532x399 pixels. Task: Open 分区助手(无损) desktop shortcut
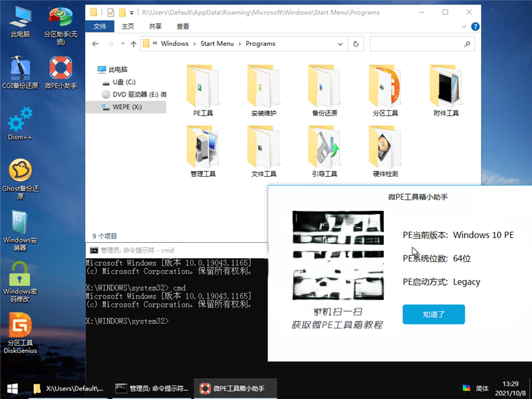pos(61,25)
